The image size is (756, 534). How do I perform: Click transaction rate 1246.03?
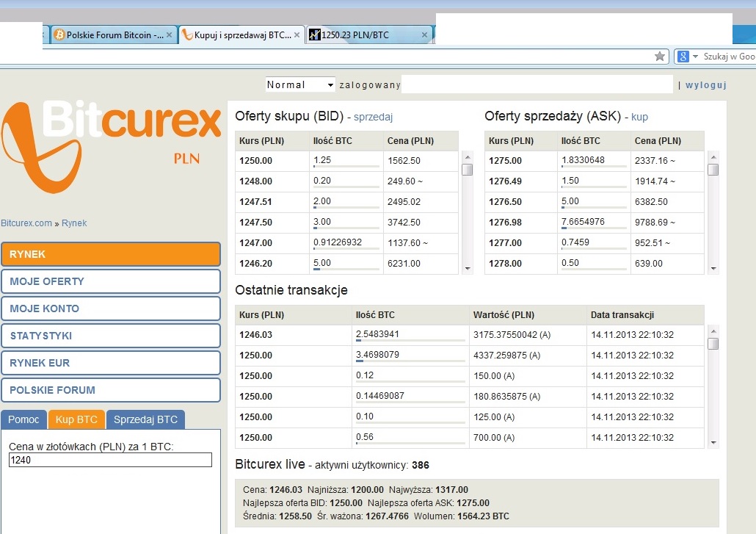click(255, 335)
